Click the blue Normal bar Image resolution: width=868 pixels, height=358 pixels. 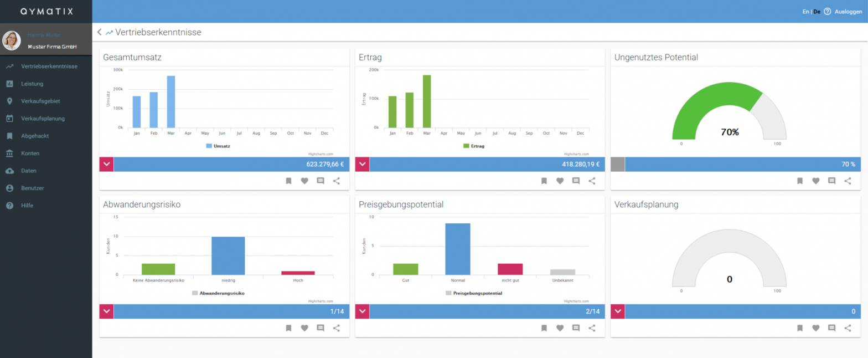458,249
